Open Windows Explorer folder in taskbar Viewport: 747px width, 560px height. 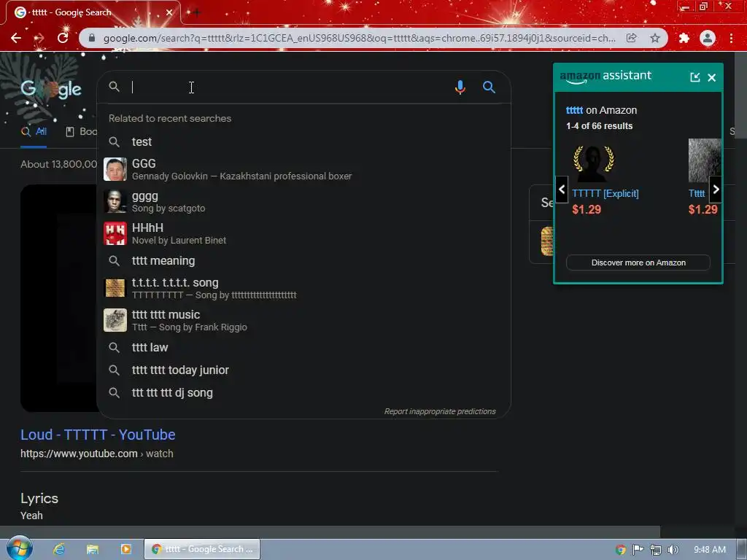tap(93, 549)
